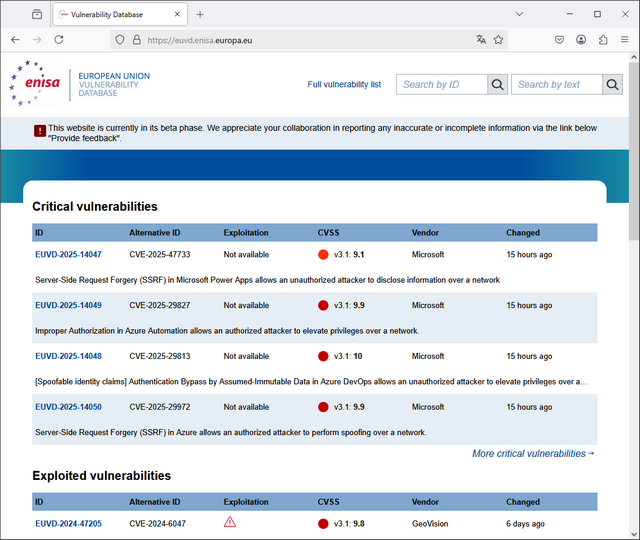This screenshot has width=640, height=540.
Task: Click the scrollbar up arrow
Action: [633, 58]
